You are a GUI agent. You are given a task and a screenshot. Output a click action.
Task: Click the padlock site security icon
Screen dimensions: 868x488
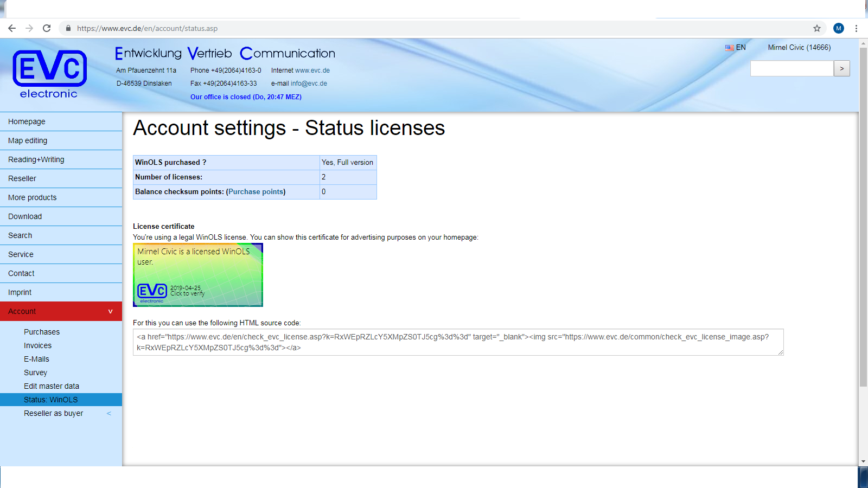point(68,28)
